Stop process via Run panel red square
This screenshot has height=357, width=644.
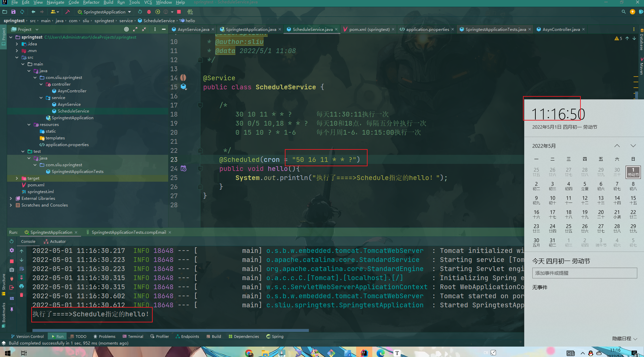coord(12,261)
